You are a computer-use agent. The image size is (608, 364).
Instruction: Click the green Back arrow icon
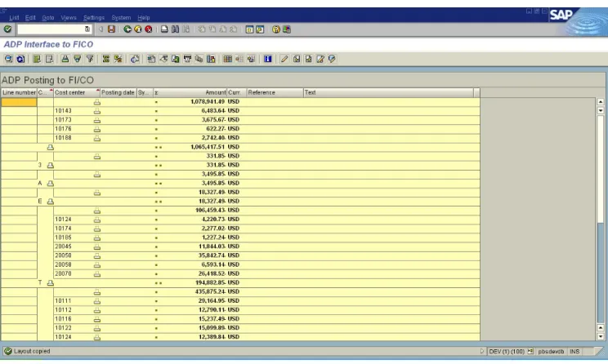(x=127, y=29)
